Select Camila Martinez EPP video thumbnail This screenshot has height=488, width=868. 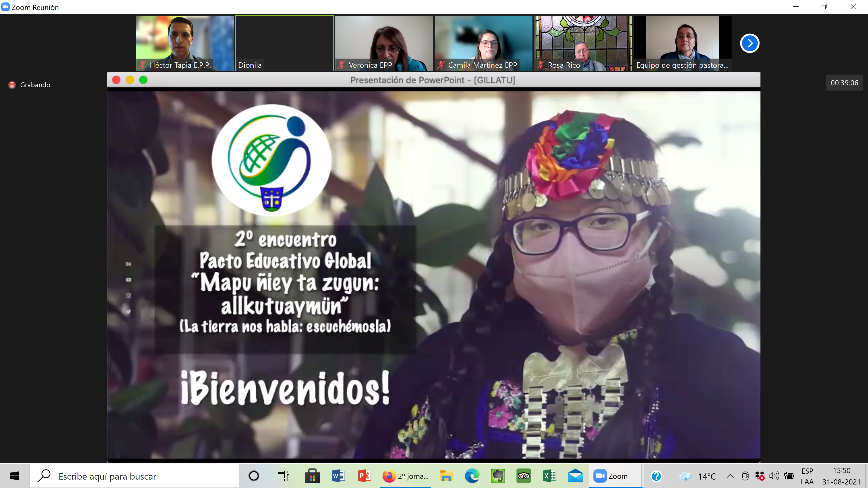tap(483, 43)
